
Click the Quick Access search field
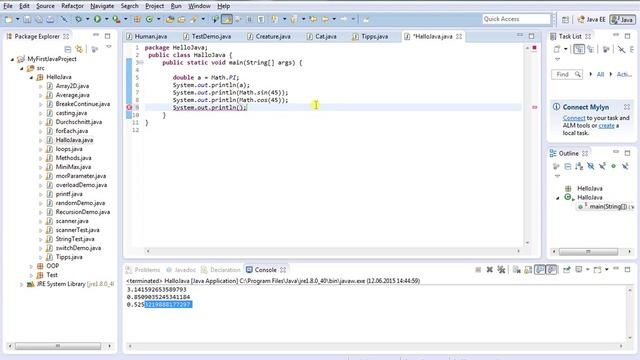516,19
